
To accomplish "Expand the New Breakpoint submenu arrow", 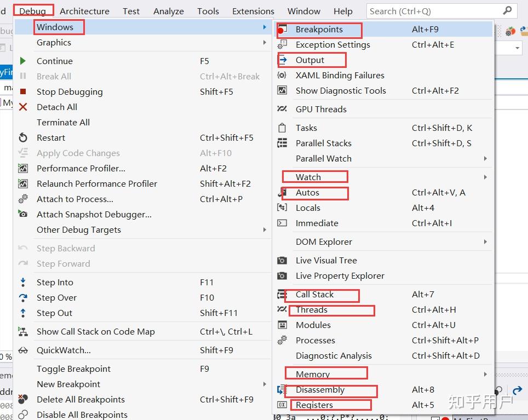I will (265, 384).
